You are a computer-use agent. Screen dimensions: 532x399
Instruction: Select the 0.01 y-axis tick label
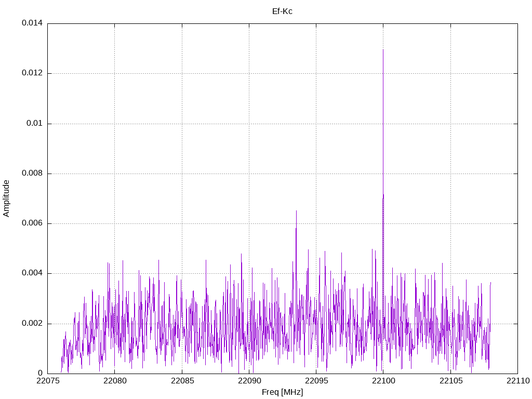(34, 124)
